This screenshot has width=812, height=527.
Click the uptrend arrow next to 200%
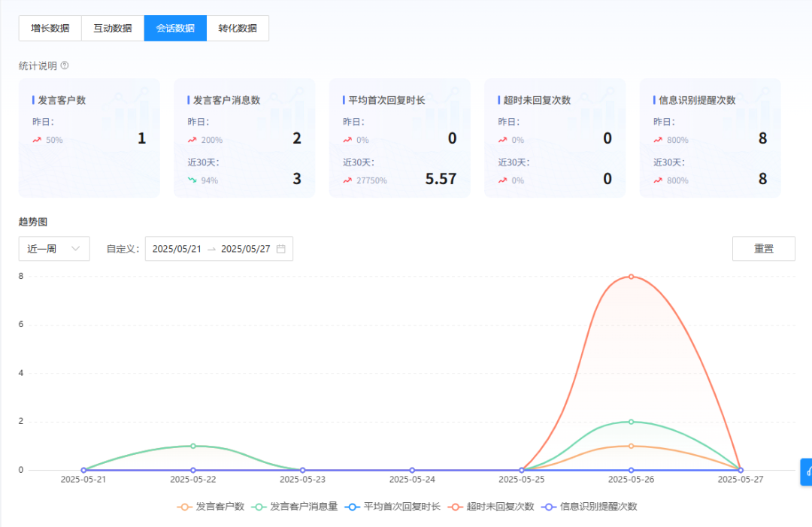[x=192, y=140]
